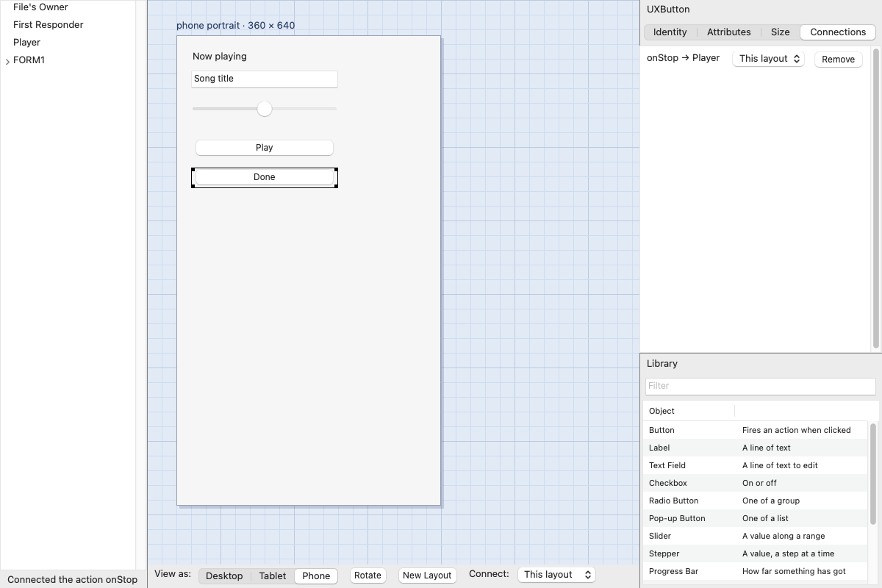The width and height of the screenshot is (882, 588).
Task: Expand the FORM1 tree item
Action: click(x=7, y=61)
